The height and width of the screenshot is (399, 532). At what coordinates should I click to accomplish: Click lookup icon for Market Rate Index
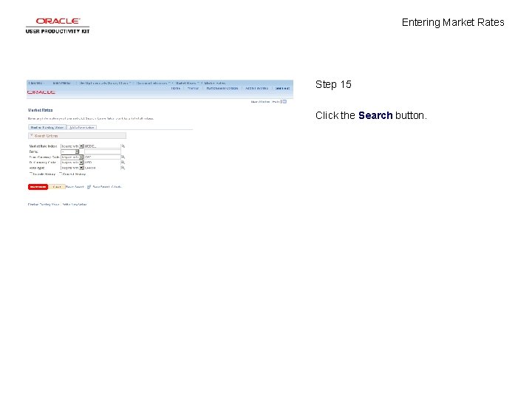[x=123, y=146]
